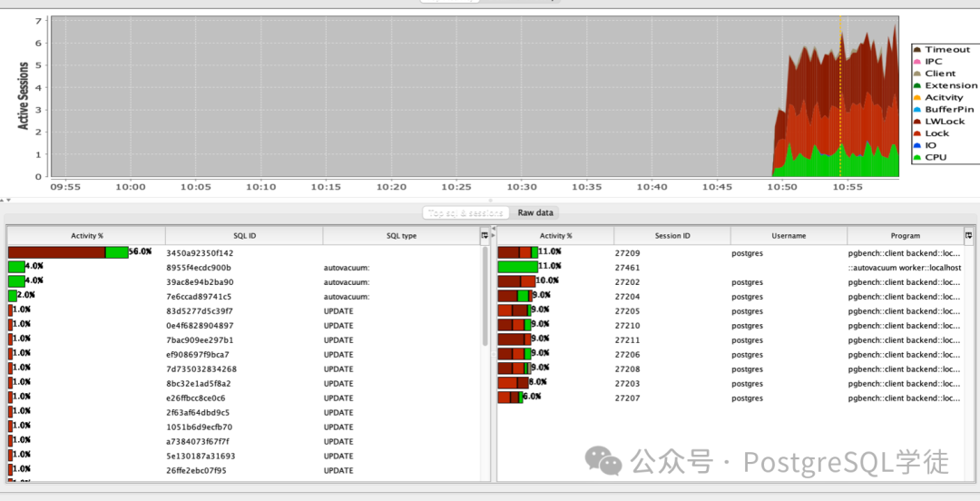Click the 6.0% session activity bar
The image size is (980, 501).
[510, 398]
